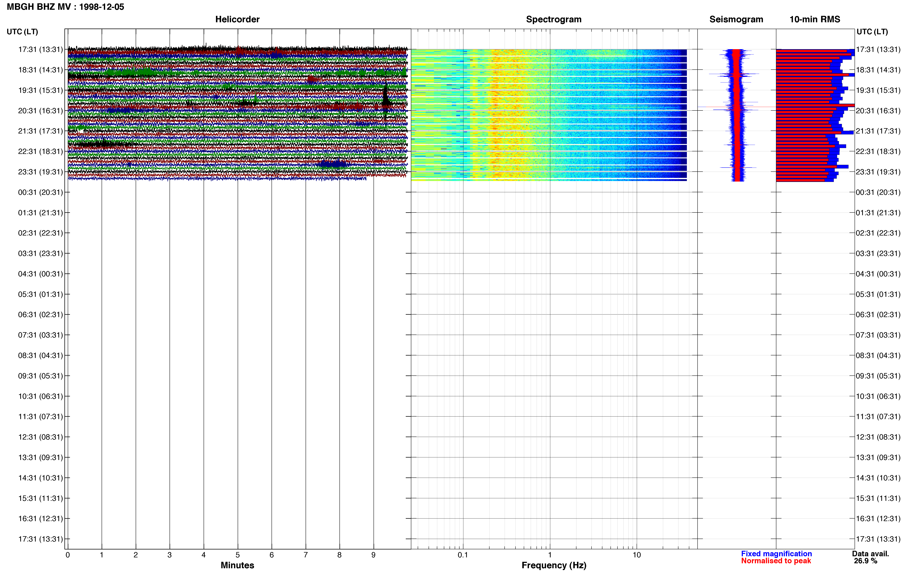The height and width of the screenshot is (578, 924).
Task: Click the left 'UTC (LT)' axis label
Action: 22,32
